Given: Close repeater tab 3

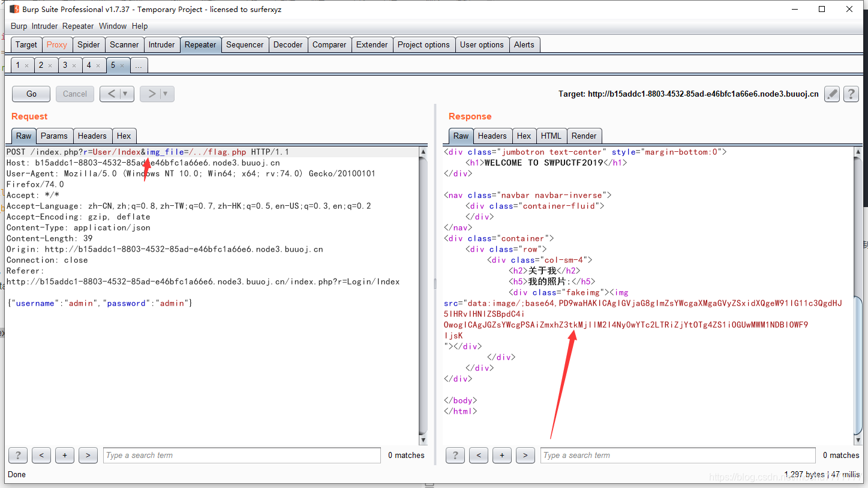Looking at the screenshot, I should pos(74,65).
